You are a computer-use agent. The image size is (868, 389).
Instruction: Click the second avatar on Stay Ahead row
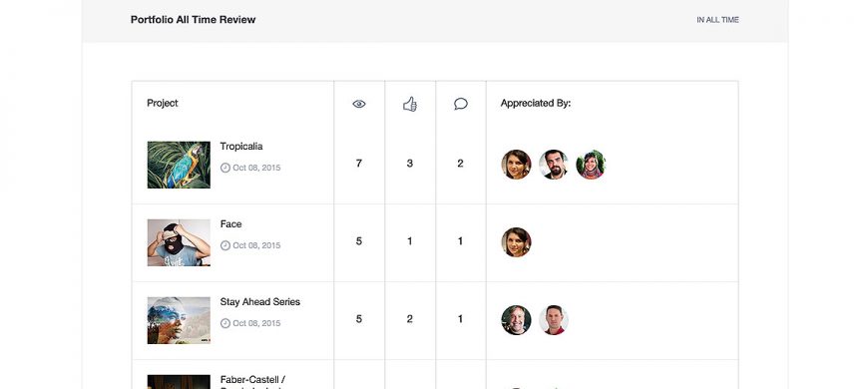554,320
